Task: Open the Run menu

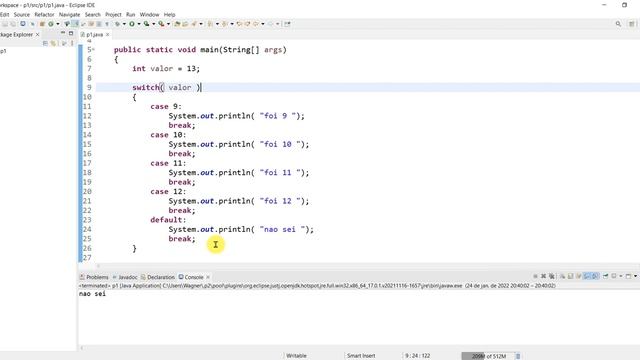Action: tap(131, 14)
